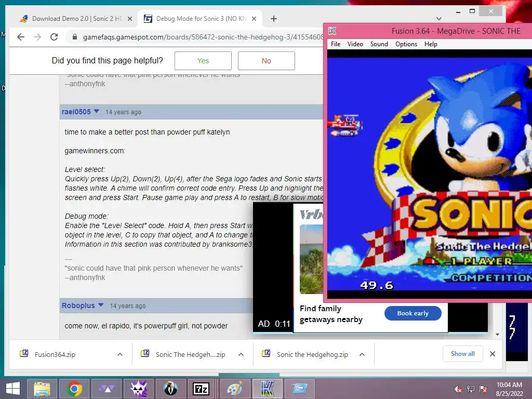Click the 'Debug mode:' heading text
The height and width of the screenshot is (399, 532).
point(87,216)
